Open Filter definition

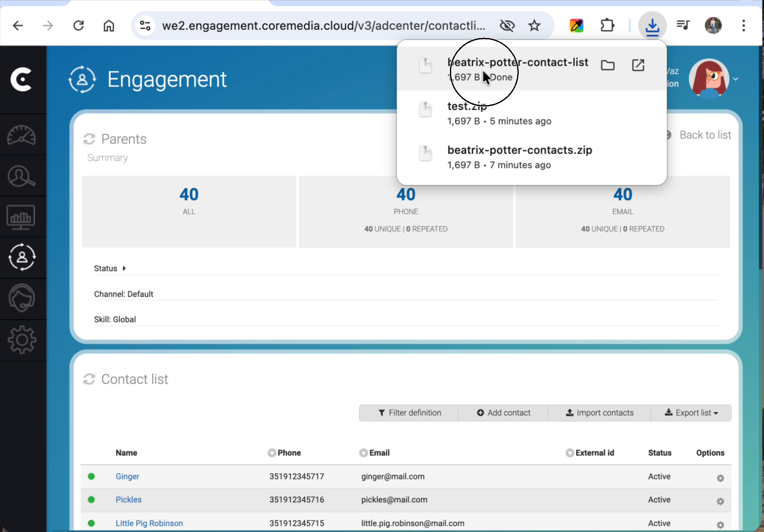tap(409, 413)
